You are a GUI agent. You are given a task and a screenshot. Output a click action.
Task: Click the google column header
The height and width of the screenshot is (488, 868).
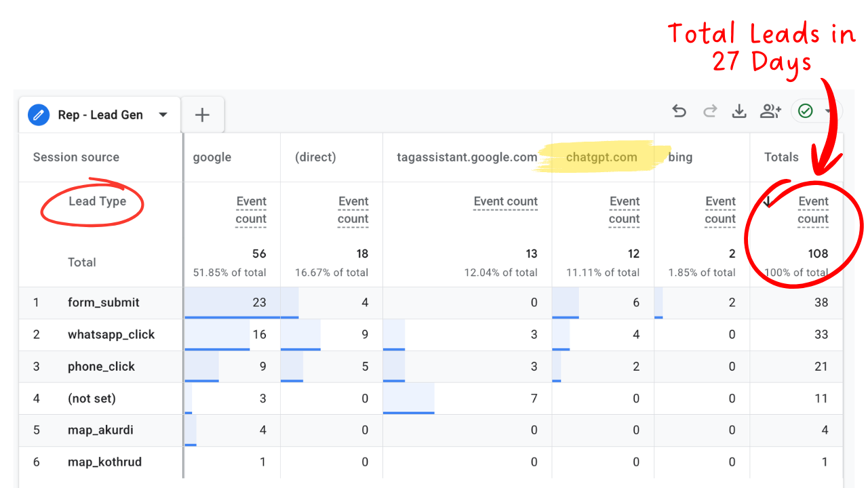[212, 157]
